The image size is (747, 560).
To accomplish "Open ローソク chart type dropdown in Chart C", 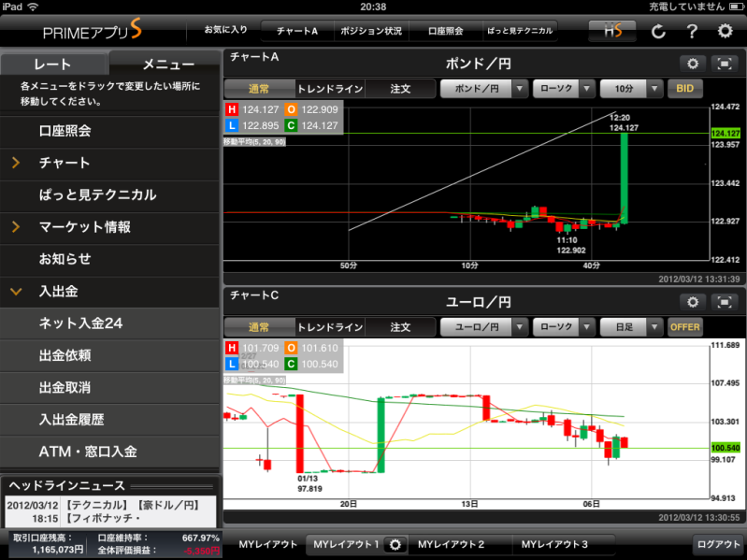I will (x=564, y=327).
